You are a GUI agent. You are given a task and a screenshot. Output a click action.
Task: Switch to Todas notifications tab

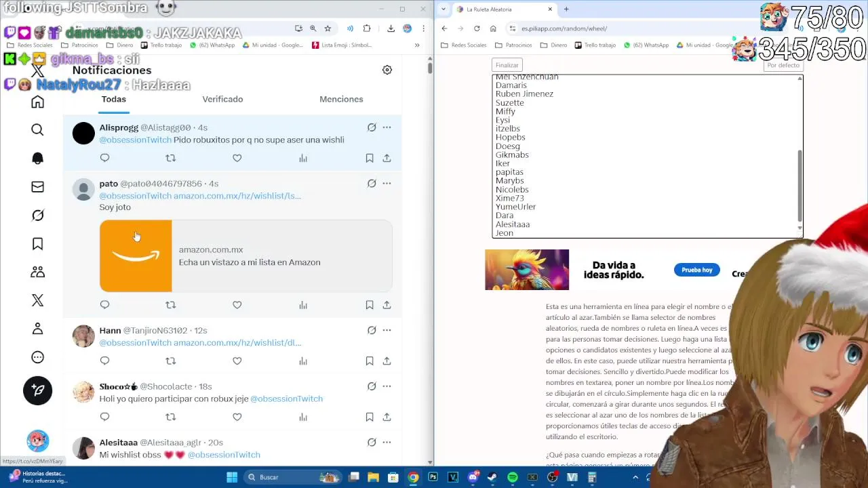[x=114, y=99]
